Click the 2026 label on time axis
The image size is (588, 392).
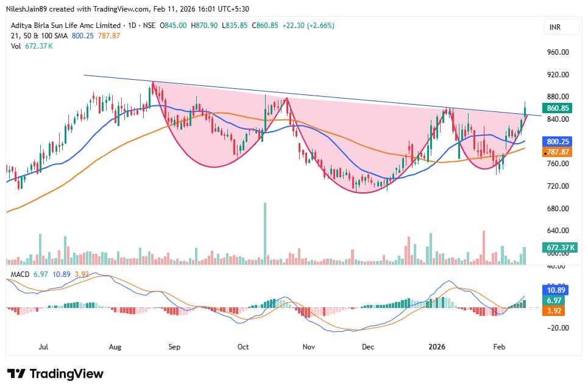coord(437,347)
